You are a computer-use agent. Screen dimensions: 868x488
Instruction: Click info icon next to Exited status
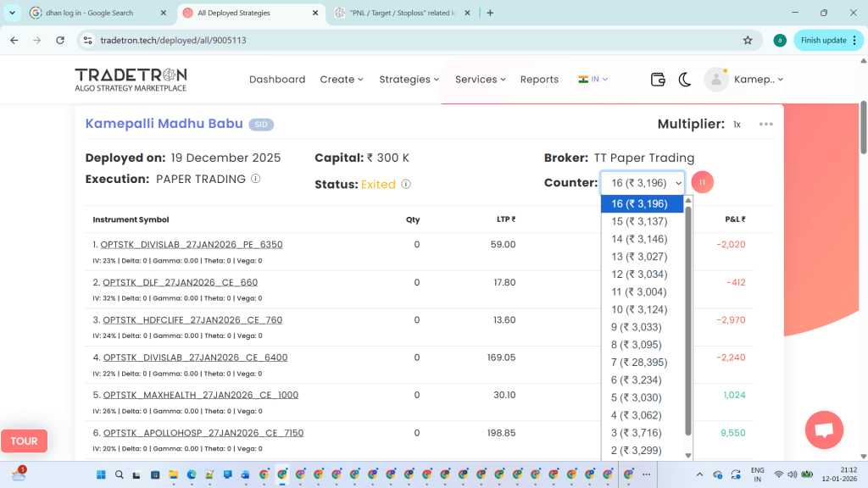pos(406,184)
